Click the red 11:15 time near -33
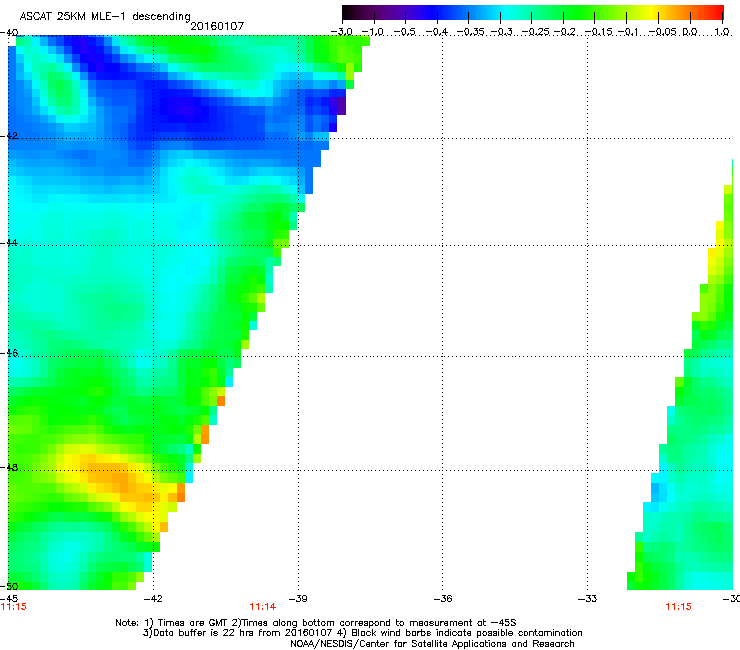The image size is (740, 650). pos(678,607)
